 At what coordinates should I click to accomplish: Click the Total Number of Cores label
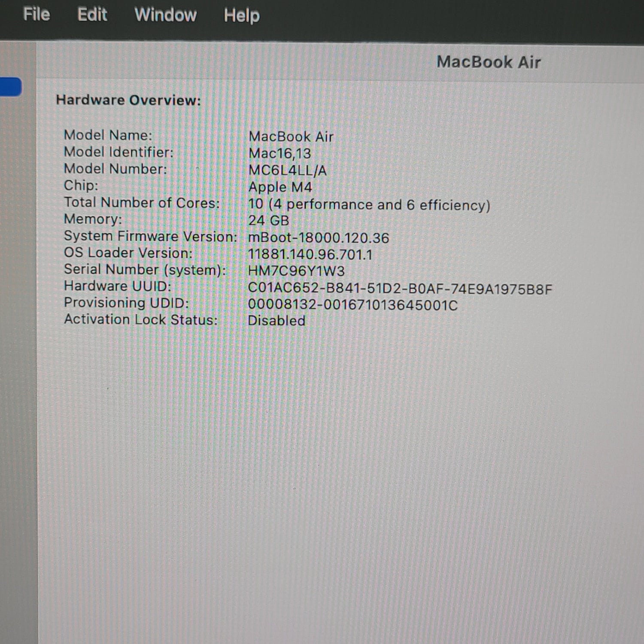(x=142, y=202)
